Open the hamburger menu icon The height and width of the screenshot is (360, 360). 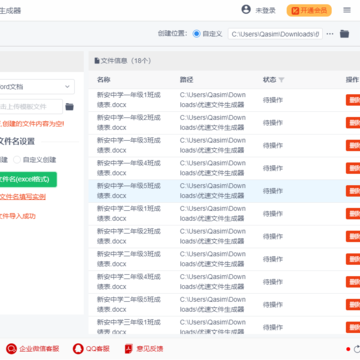[347, 10]
